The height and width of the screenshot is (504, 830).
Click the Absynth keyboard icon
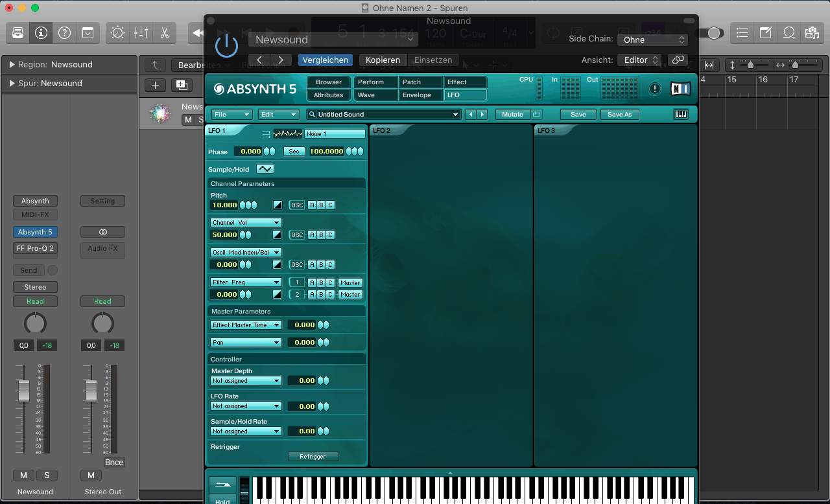pyautogui.click(x=681, y=115)
